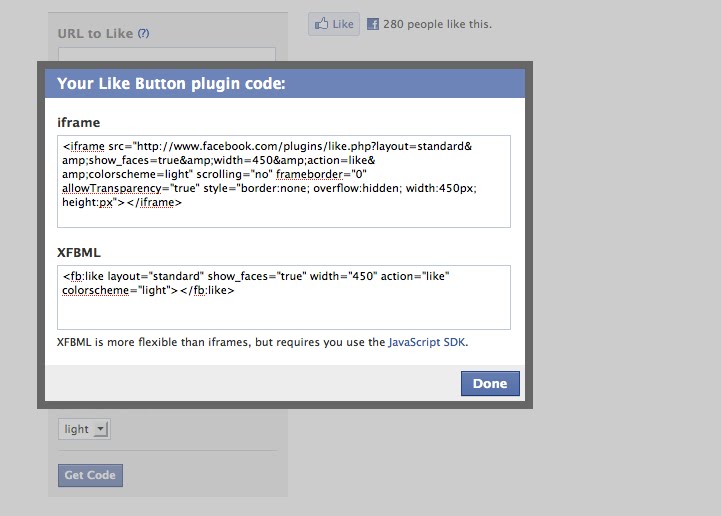Click the Get Code button

click(90, 475)
